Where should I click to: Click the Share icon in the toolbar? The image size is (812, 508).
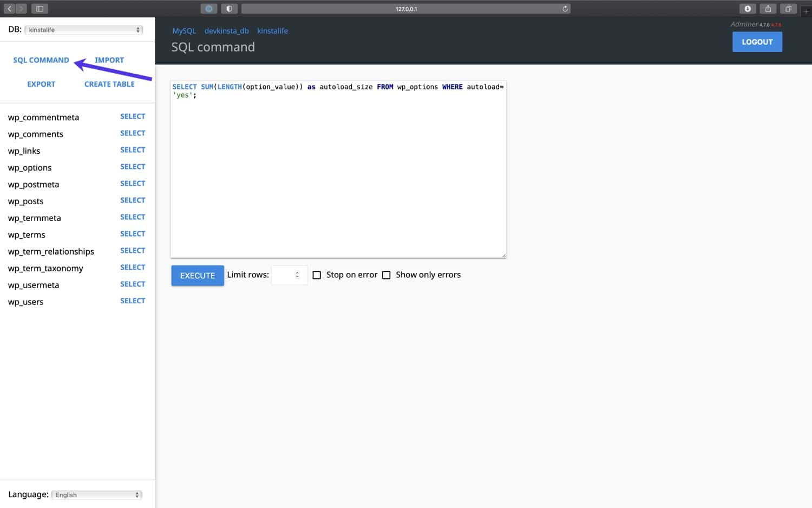click(768, 8)
